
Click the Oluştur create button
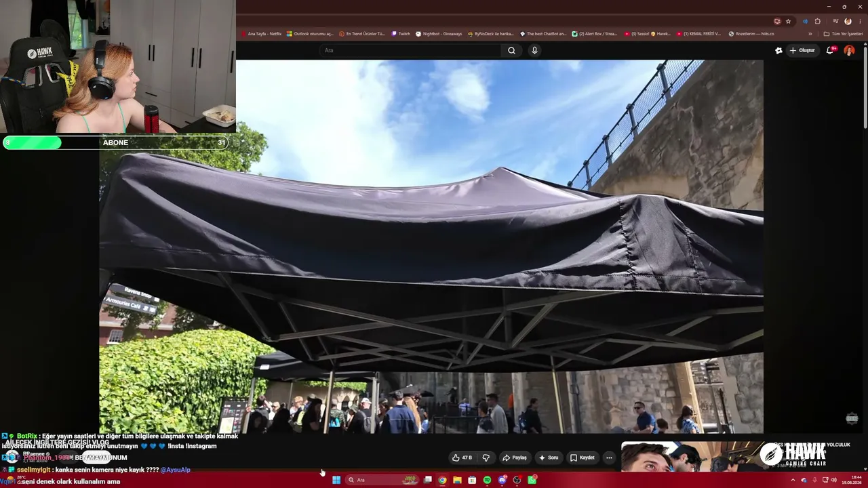802,50
